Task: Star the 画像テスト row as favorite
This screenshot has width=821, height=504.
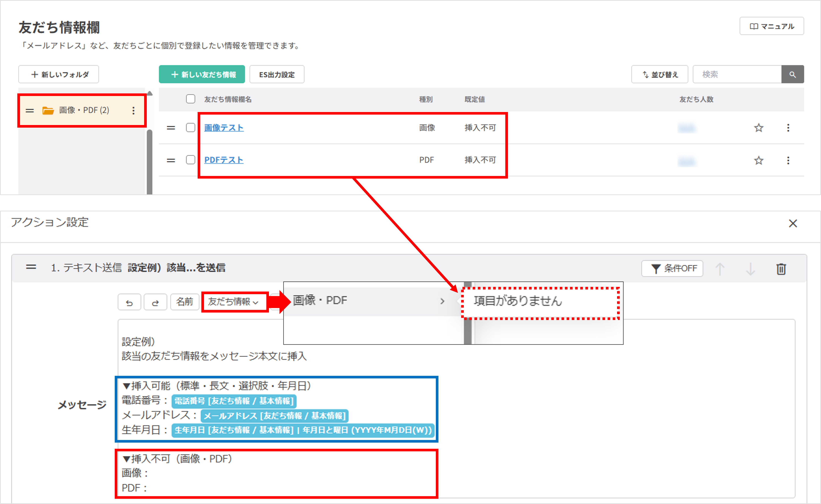Action: click(x=759, y=128)
